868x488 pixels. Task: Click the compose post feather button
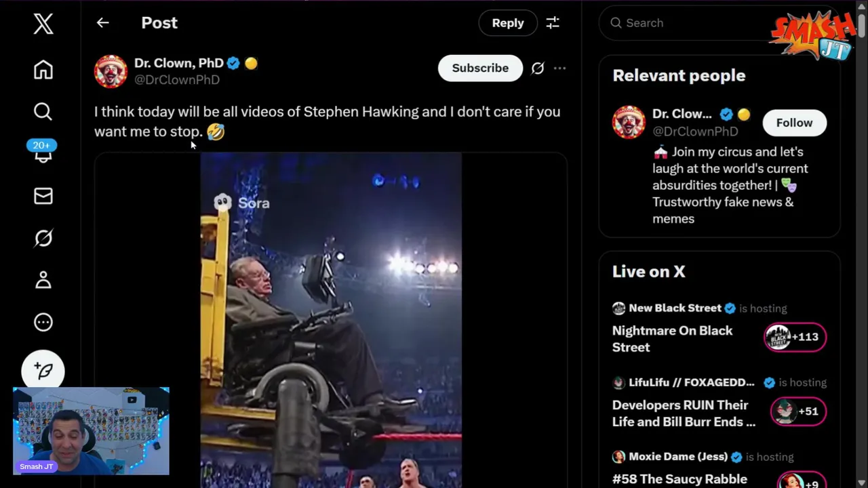43,370
